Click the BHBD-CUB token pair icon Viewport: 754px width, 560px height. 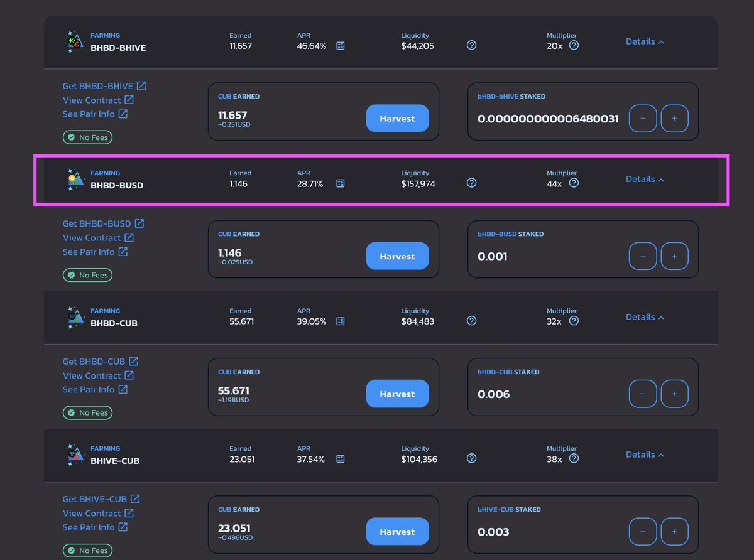(x=75, y=318)
